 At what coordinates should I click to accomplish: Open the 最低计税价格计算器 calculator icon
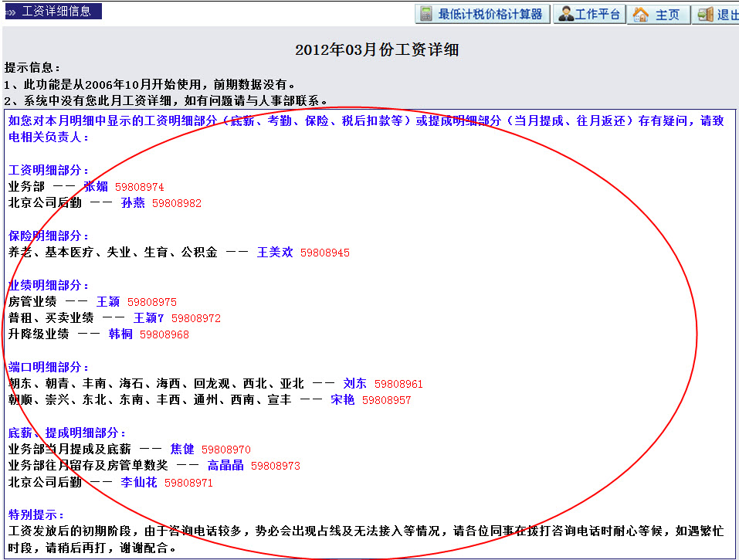pyautogui.click(x=426, y=14)
